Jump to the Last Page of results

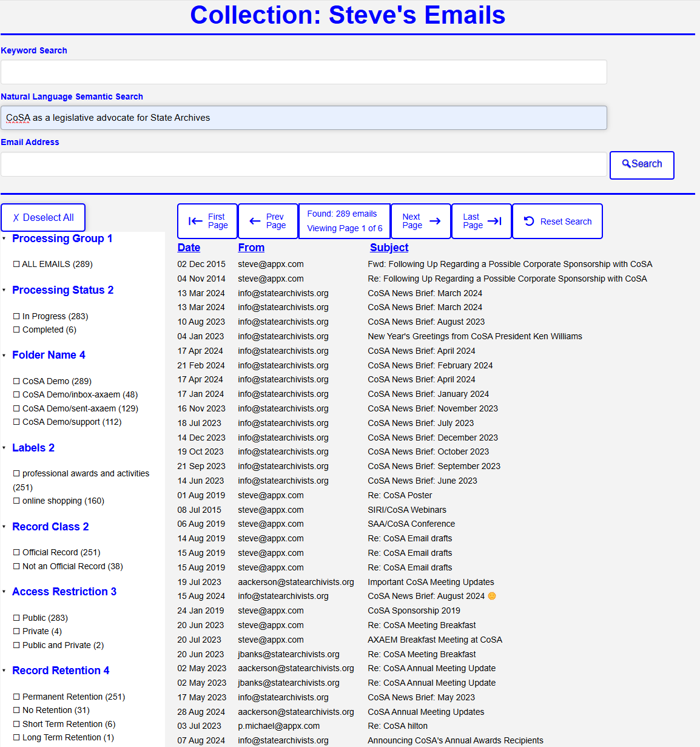click(482, 221)
